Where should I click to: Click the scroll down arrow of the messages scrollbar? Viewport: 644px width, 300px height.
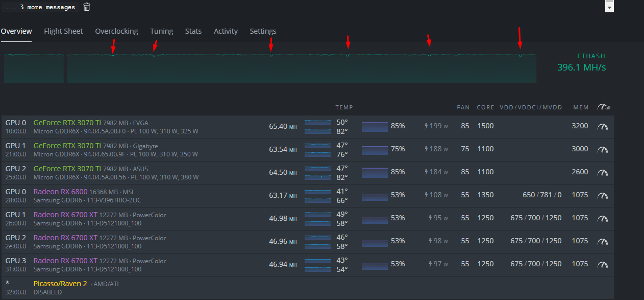609,8
